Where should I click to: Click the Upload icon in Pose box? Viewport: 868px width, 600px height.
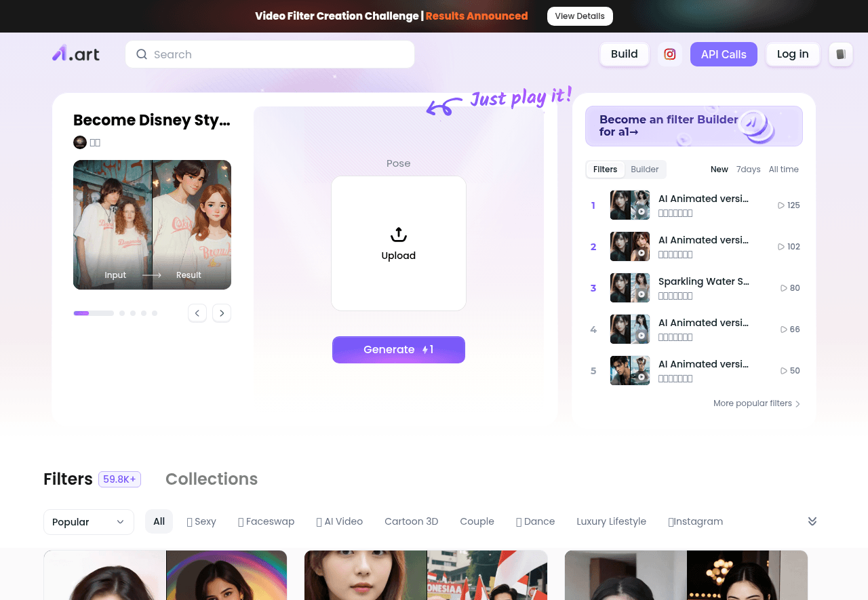pyautogui.click(x=399, y=235)
